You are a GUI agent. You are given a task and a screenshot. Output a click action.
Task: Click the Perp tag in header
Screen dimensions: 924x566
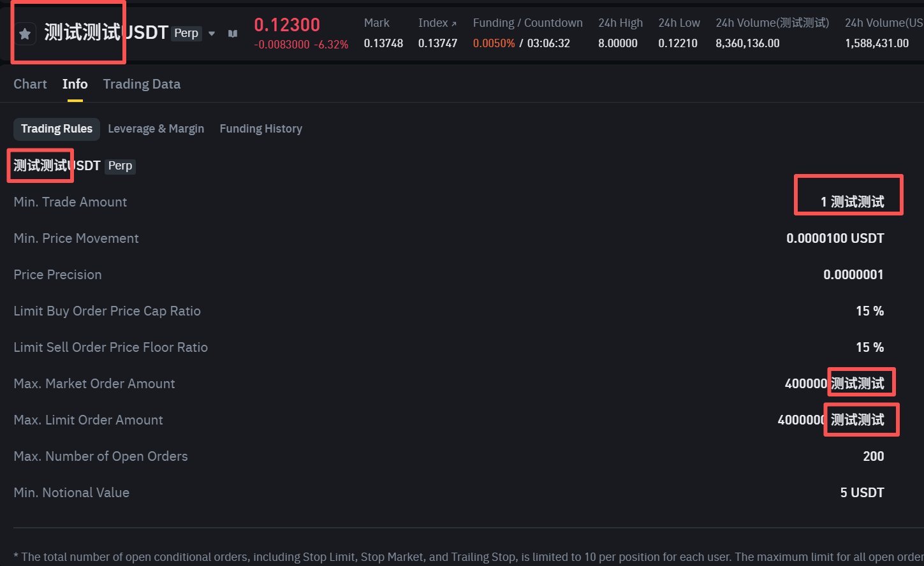coord(186,33)
